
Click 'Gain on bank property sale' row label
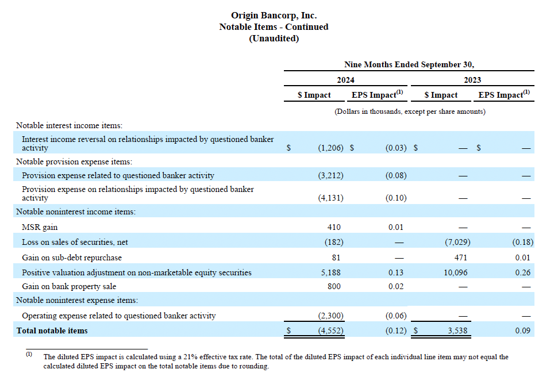point(69,286)
